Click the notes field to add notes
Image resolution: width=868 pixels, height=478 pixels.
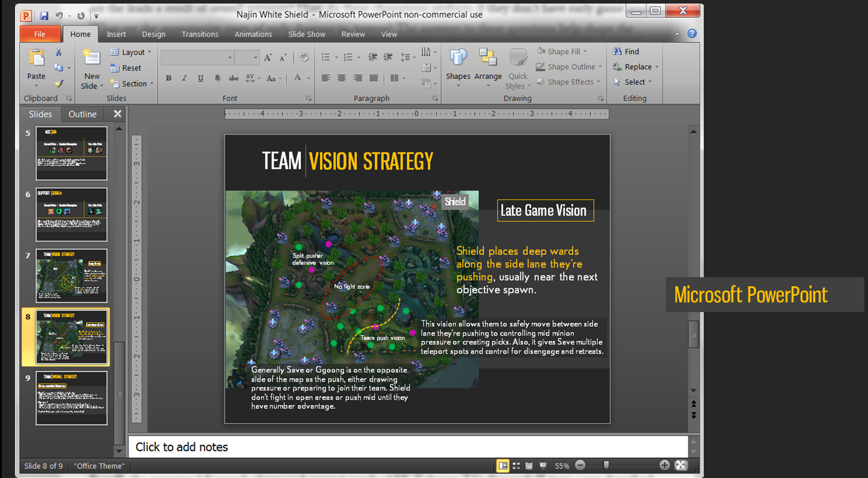408,447
